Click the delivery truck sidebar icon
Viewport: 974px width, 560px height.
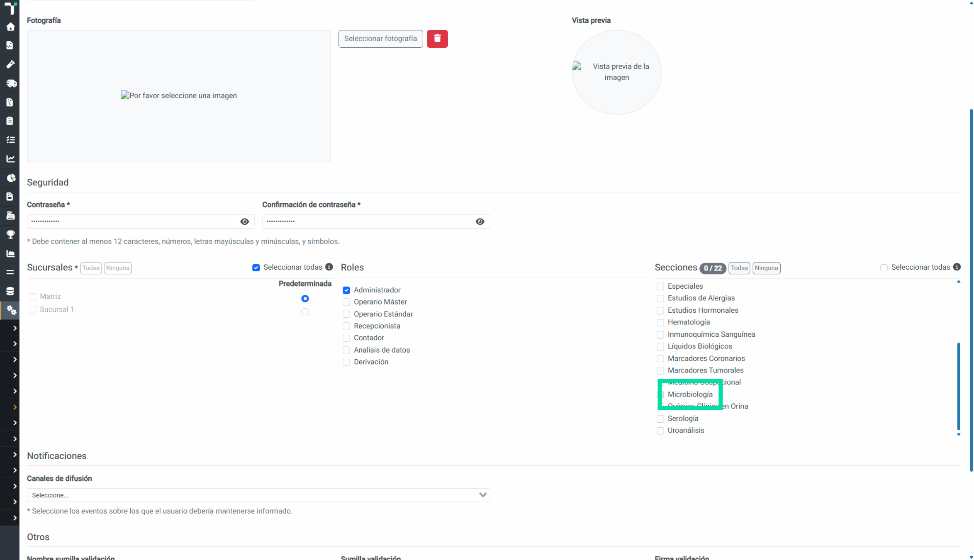(11, 83)
